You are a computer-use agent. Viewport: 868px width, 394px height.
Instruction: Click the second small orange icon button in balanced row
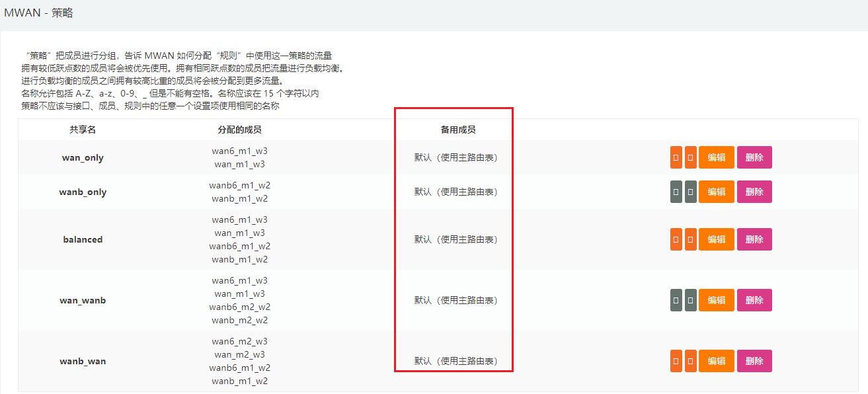coord(690,239)
